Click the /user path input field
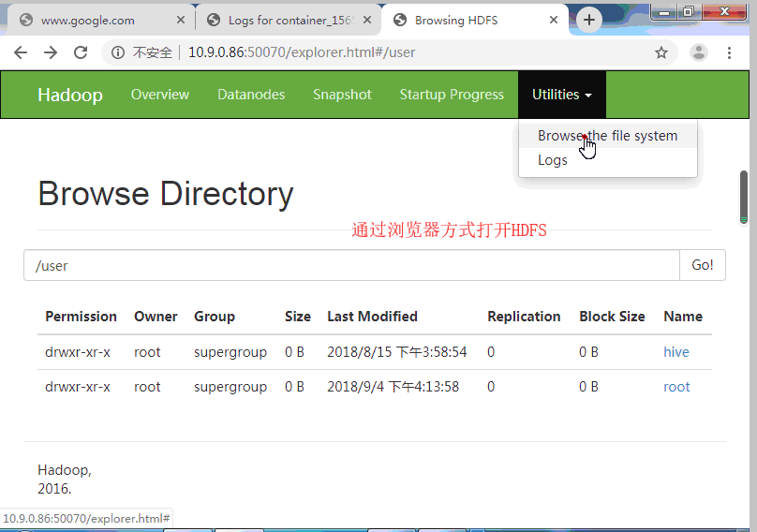Viewport: 757px width, 532px height. click(351, 265)
